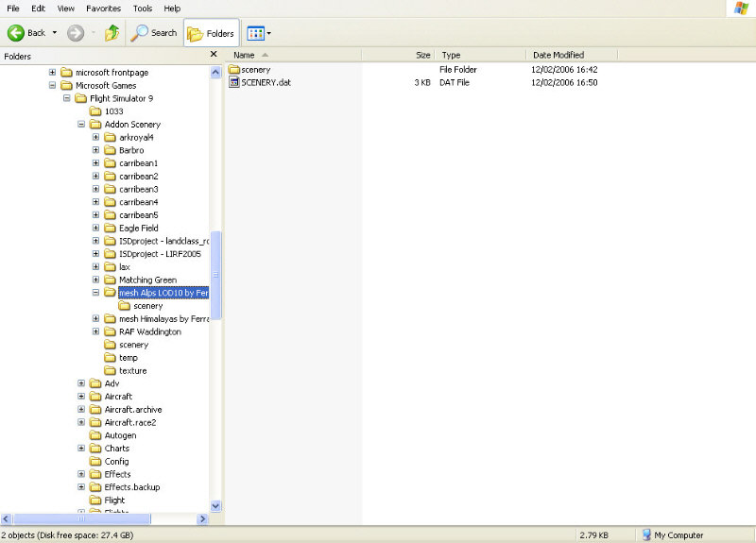Open the SCENERY.dat file icon

[x=234, y=82]
